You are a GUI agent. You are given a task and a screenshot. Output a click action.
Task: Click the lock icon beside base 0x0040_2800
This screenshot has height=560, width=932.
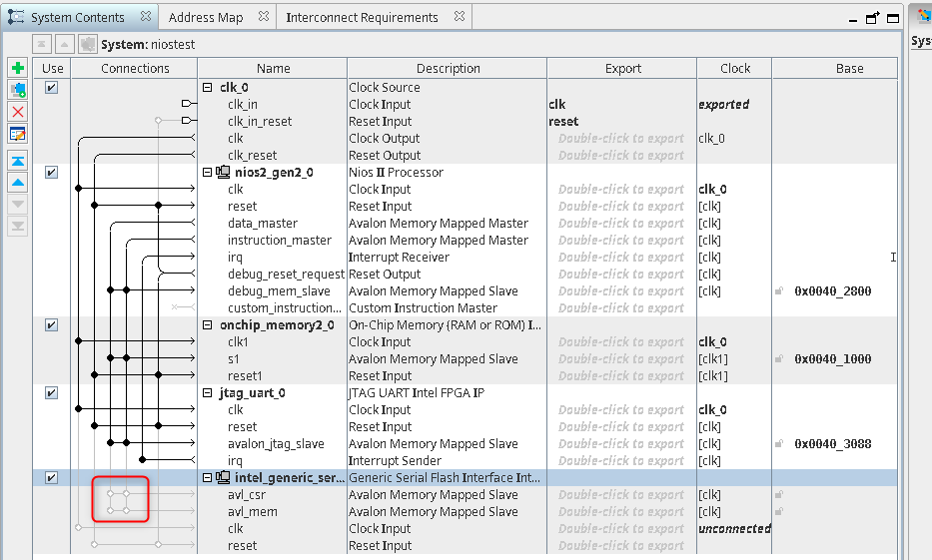[778, 291]
